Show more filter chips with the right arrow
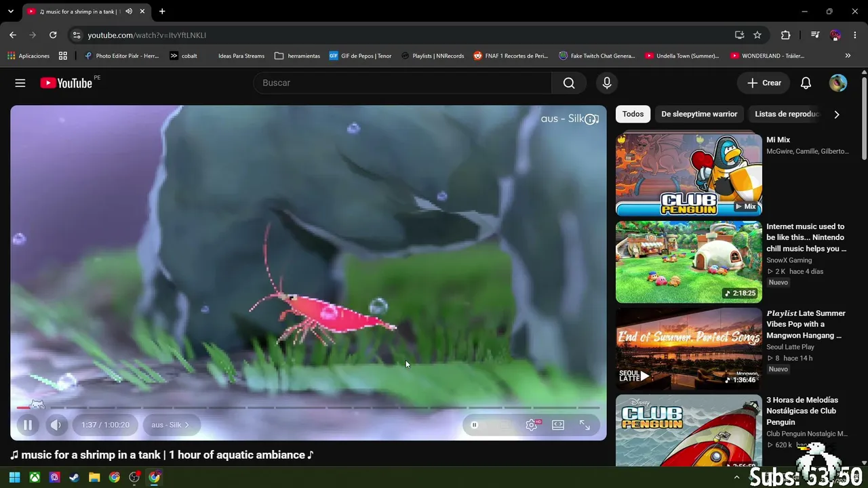Screen dimensions: 868x488 [837, 115]
